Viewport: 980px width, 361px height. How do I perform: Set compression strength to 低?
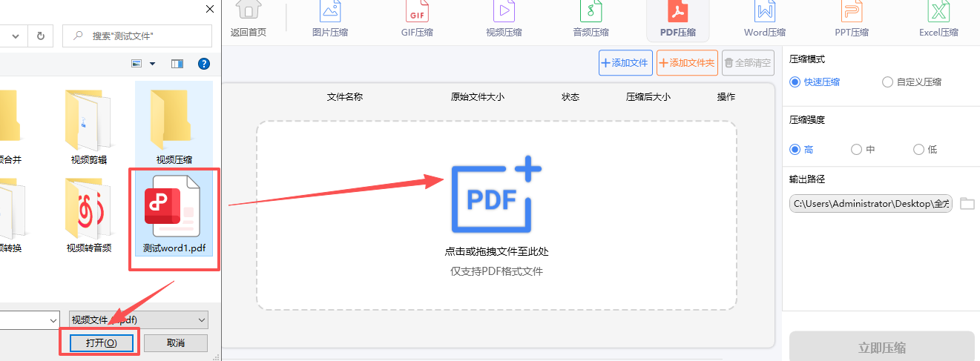[x=925, y=150]
